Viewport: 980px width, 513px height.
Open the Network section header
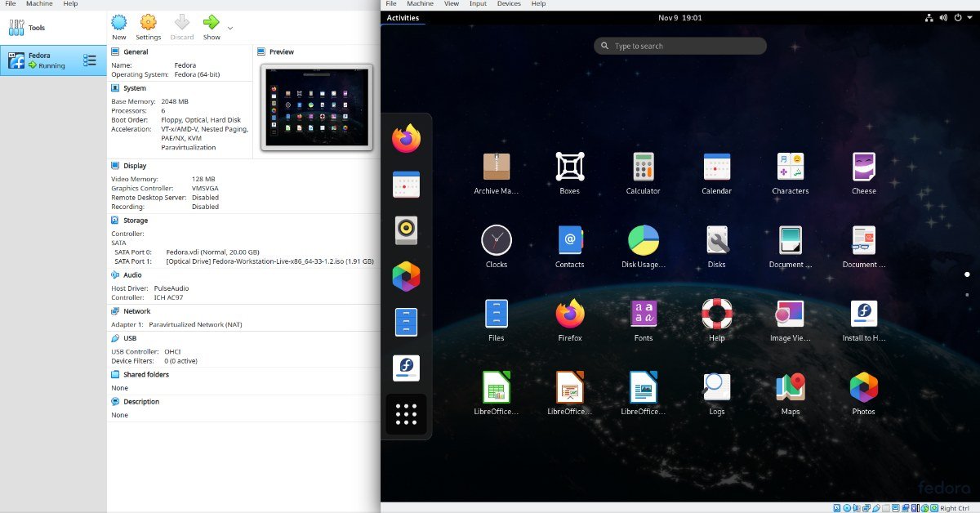pos(136,311)
